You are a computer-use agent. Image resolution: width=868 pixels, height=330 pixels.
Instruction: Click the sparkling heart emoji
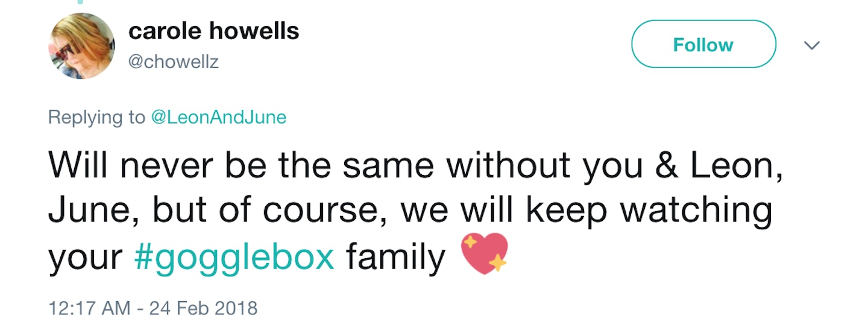(484, 255)
